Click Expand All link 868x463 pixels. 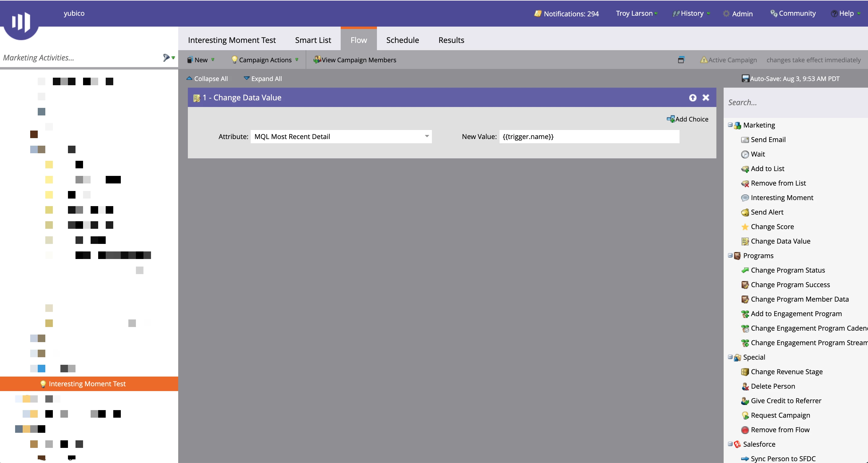point(263,79)
